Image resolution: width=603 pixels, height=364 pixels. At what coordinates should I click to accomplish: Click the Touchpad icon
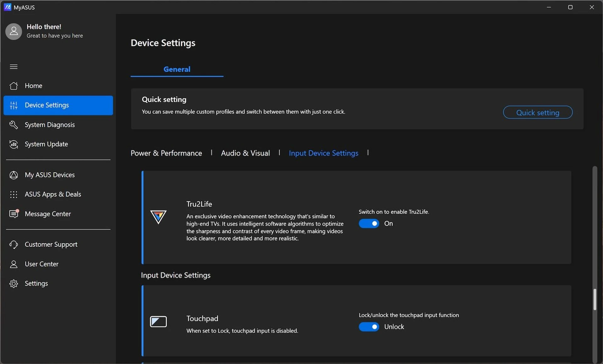click(x=158, y=322)
